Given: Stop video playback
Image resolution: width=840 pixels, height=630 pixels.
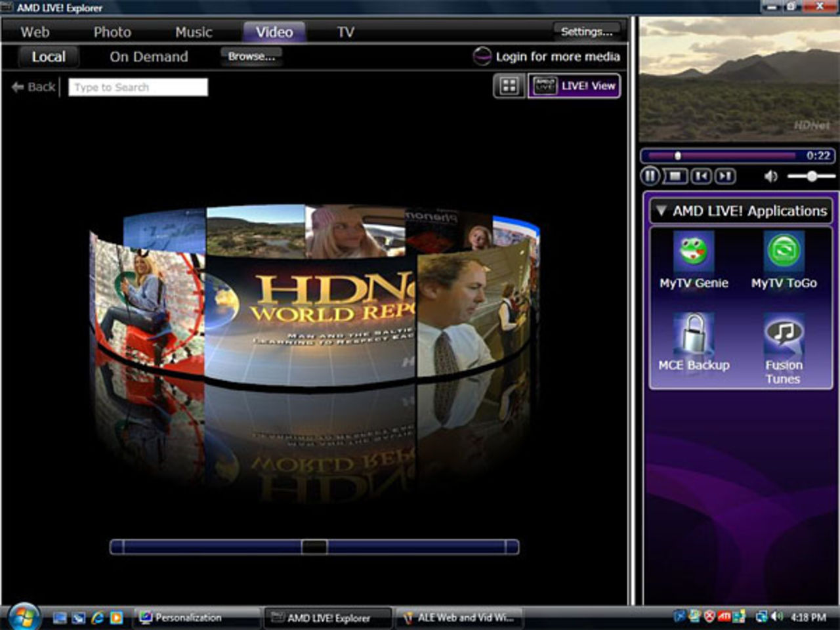Looking at the screenshot, I should coord(675,176).
